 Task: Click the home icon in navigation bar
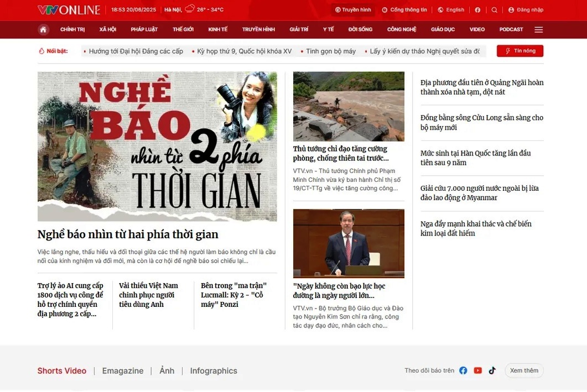click(x=43, y=29)
